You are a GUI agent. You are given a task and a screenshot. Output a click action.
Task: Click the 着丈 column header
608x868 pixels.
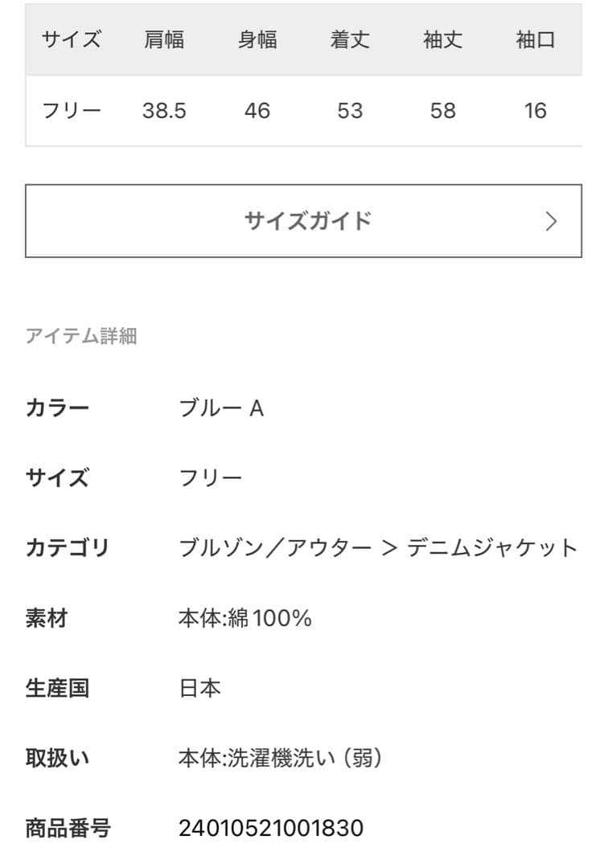[351, 39]
